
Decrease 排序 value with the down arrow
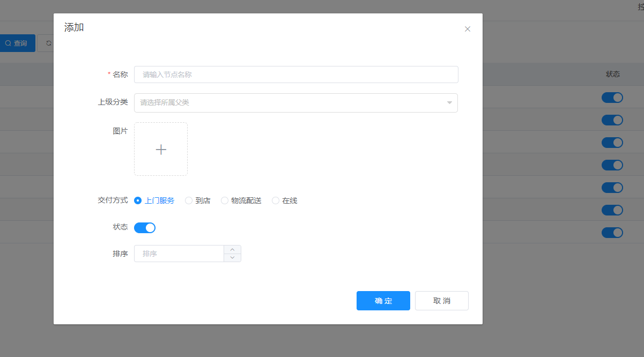click(232, 258)
